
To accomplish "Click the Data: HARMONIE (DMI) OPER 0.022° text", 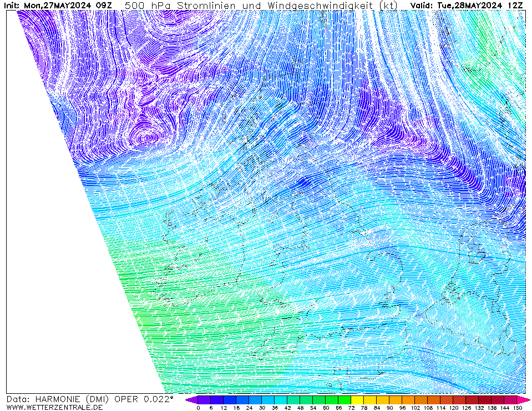I will pos(90,399).
